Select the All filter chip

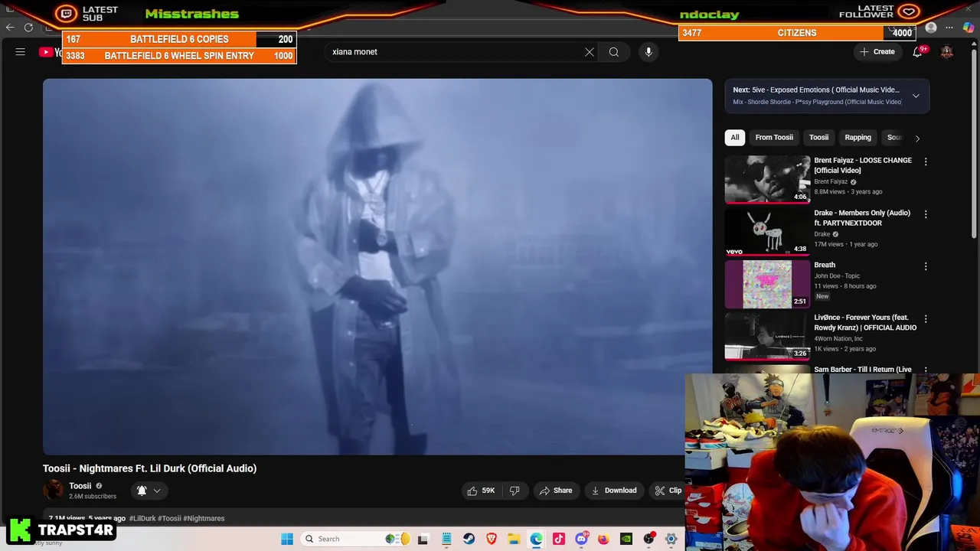point(735,138)
